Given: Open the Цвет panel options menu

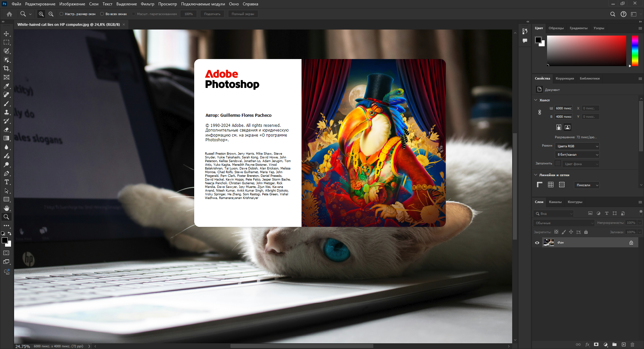Looking at the screenshot, I should point(640,28).
